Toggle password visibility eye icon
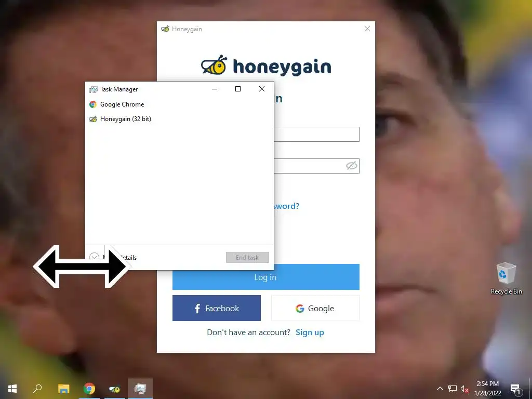 pos(352,166)
